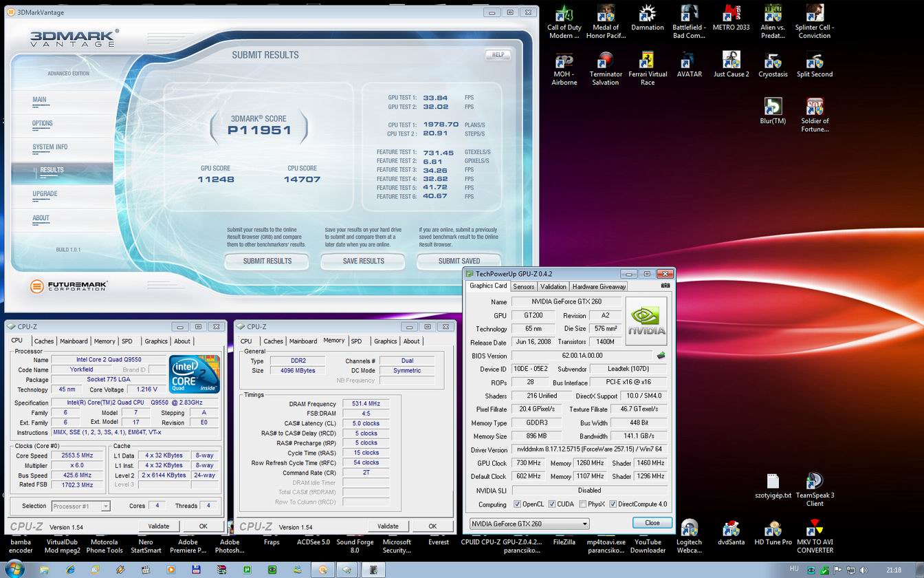Open Logitech Webcam desktop icon
The height and width of the screenshot is (578, 924).
(x=689, y=536)
